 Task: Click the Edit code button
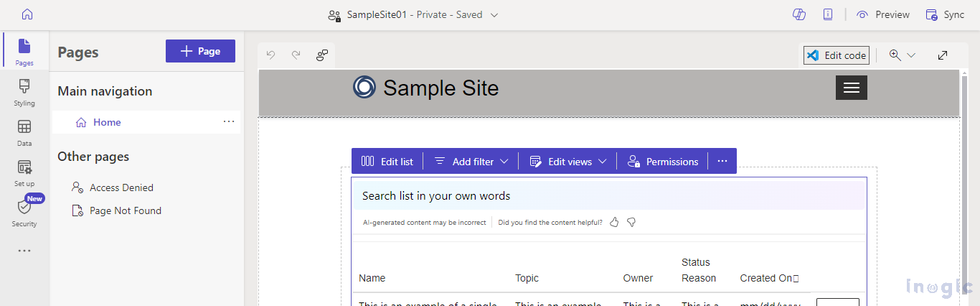tap(837, 55)
